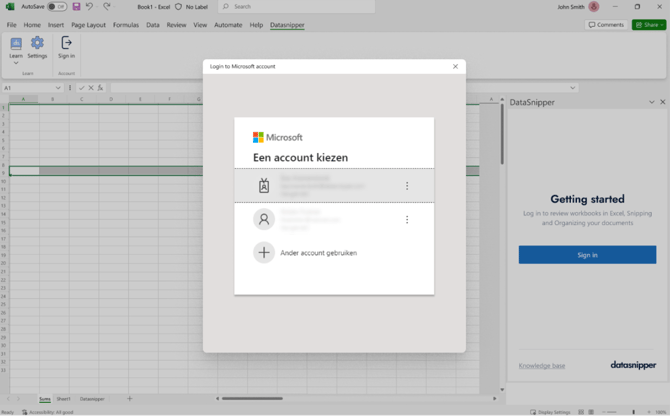
Task: Open the Knowledge base link
Action: tap(541, 366)
